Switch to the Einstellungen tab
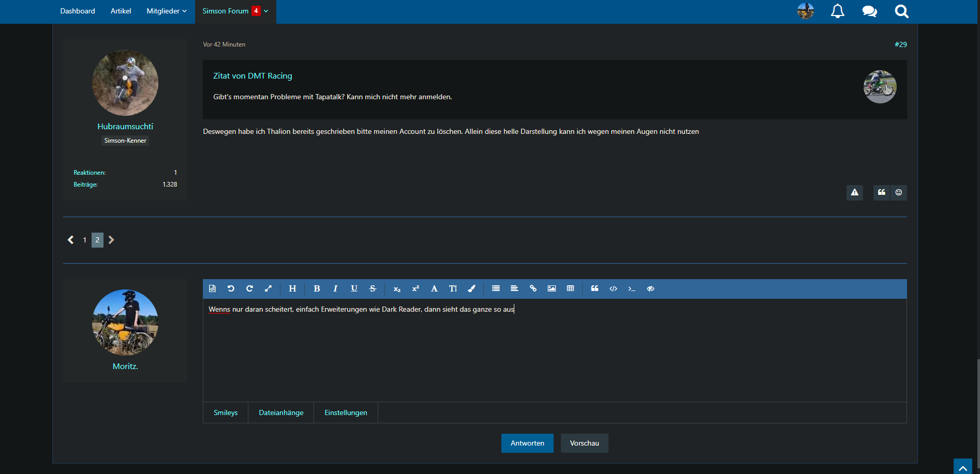This screenshot has height=474, width=980. [x=346, y=412]
